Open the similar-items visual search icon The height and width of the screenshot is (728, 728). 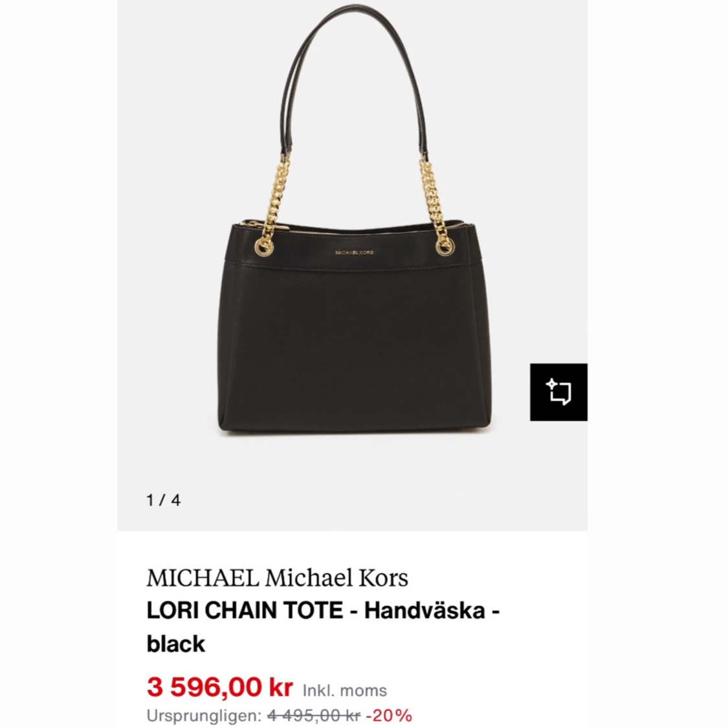click(558, 392)
